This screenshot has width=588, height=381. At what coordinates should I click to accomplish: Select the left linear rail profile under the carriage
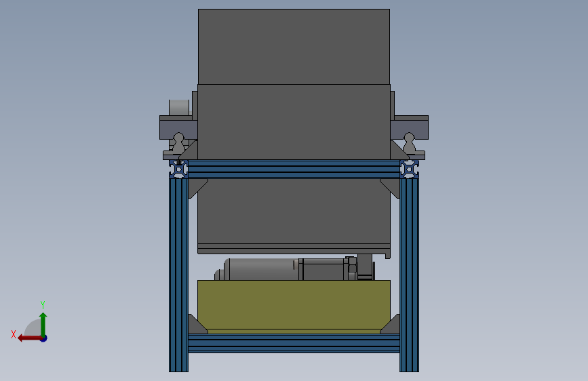pos(178,142)
